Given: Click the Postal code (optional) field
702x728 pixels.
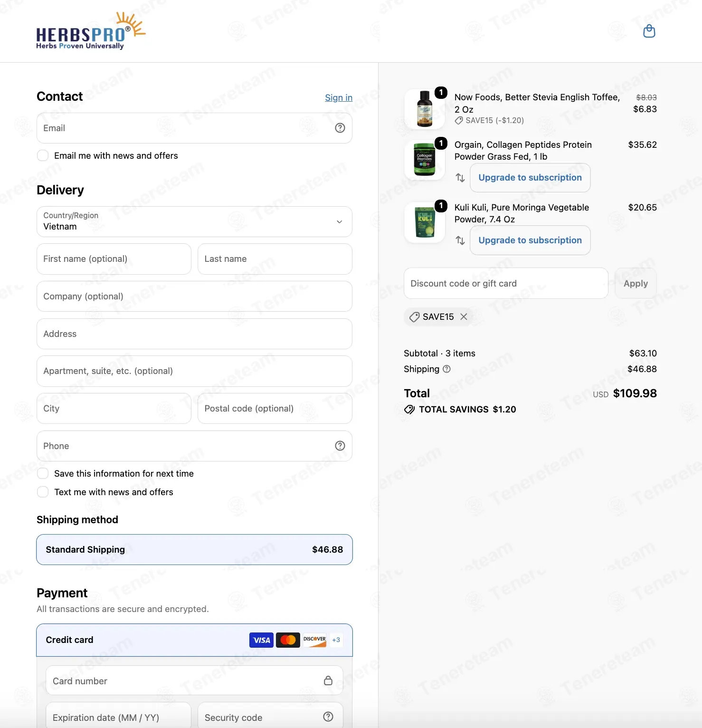Looking at the screenshot, I should 275,409.
